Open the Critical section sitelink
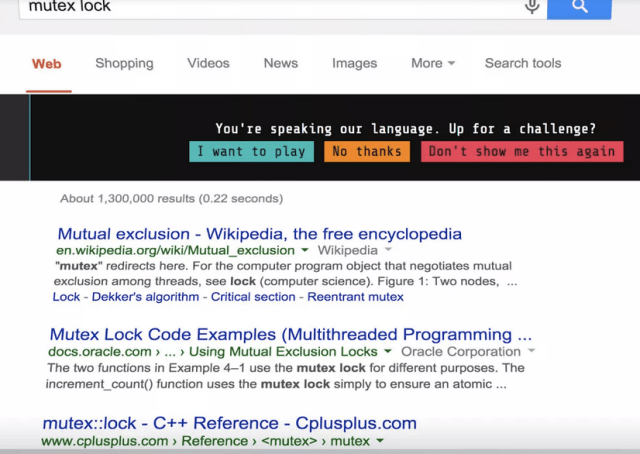The image size is (640, 454). pyautogui.click(x=253, y=297)
